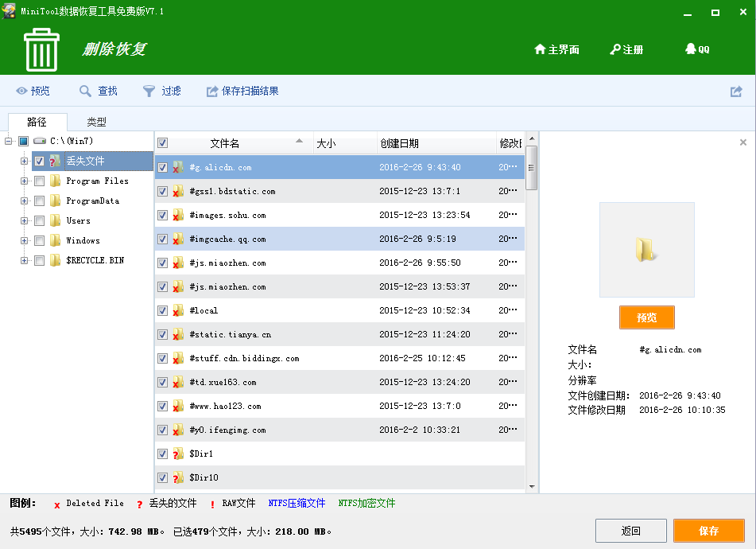
Task: Click the save scan results icon
Action: 212,91
